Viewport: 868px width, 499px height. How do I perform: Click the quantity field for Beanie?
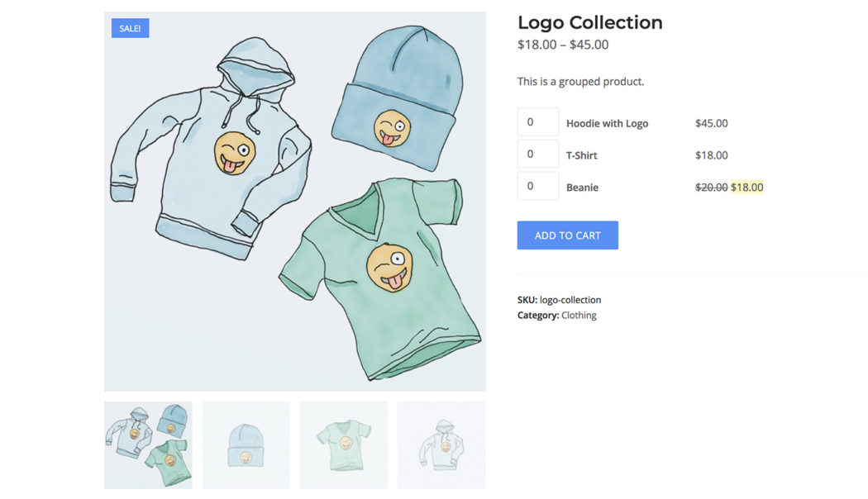[537, 185]
